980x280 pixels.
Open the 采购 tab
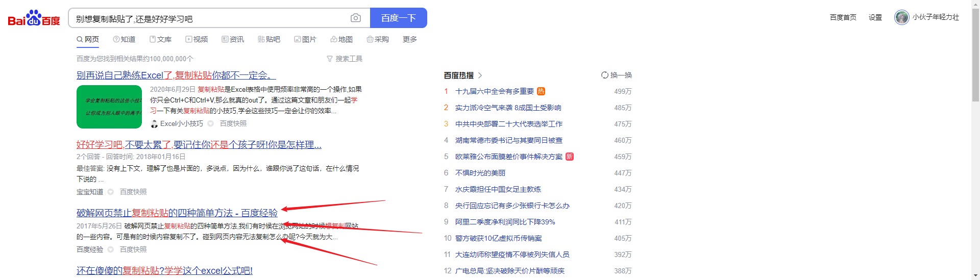[x=378, y=39]
